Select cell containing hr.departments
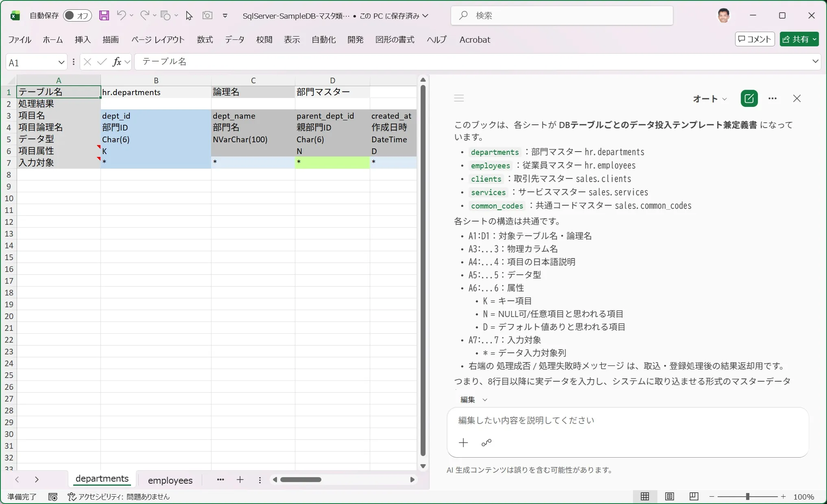Viewport: 827px width, 504px height. pyautogui.click(x=156, y=92)
